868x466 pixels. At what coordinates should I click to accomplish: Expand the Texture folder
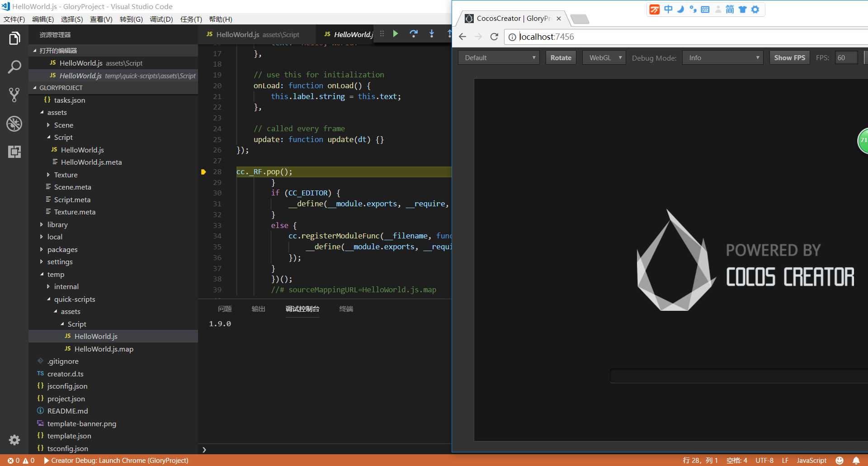point(66,175)
